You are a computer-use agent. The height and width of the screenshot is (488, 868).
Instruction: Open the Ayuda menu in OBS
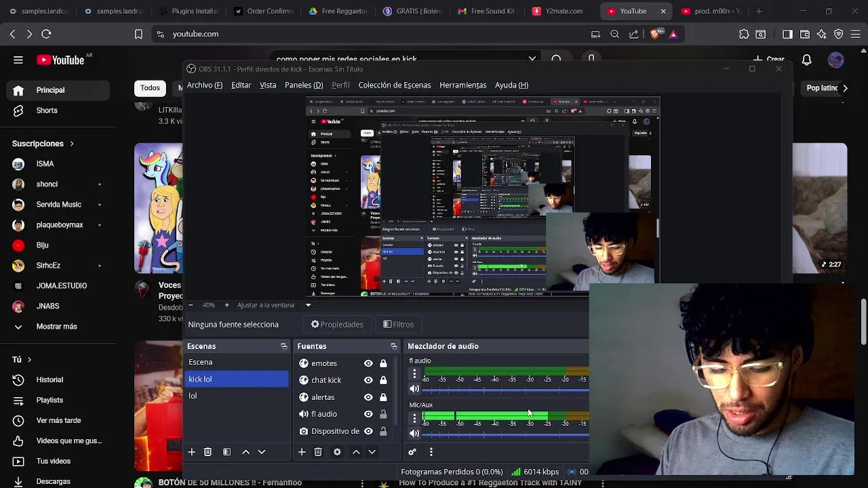point(512,85)
